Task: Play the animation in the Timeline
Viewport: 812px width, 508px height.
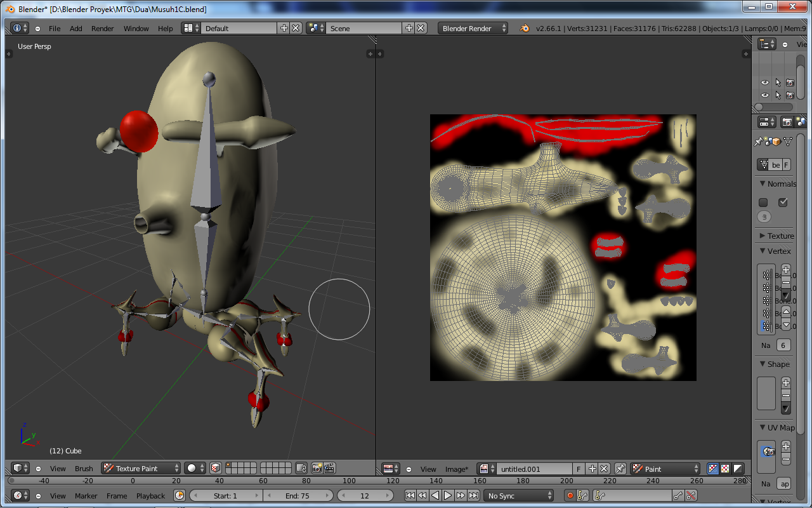Action: [449, 495]
